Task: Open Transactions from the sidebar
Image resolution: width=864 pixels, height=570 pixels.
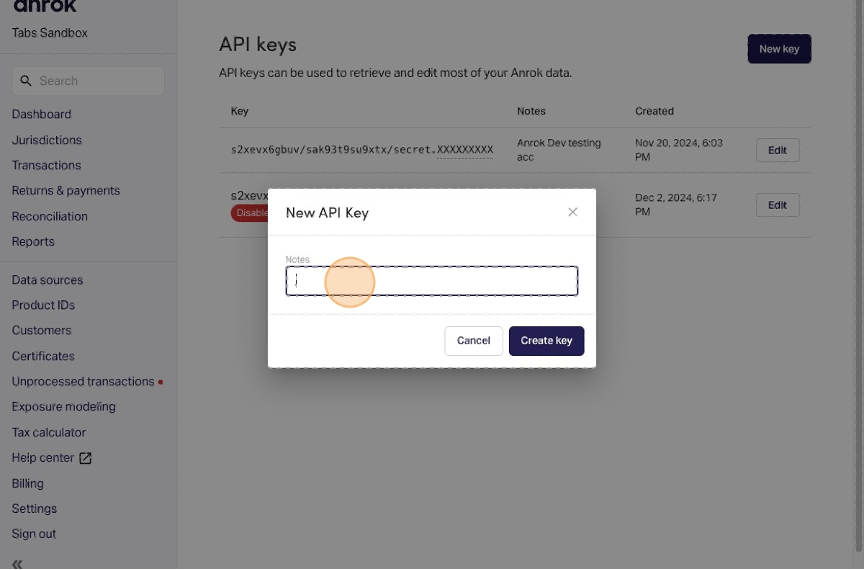Action: [47, 165]
